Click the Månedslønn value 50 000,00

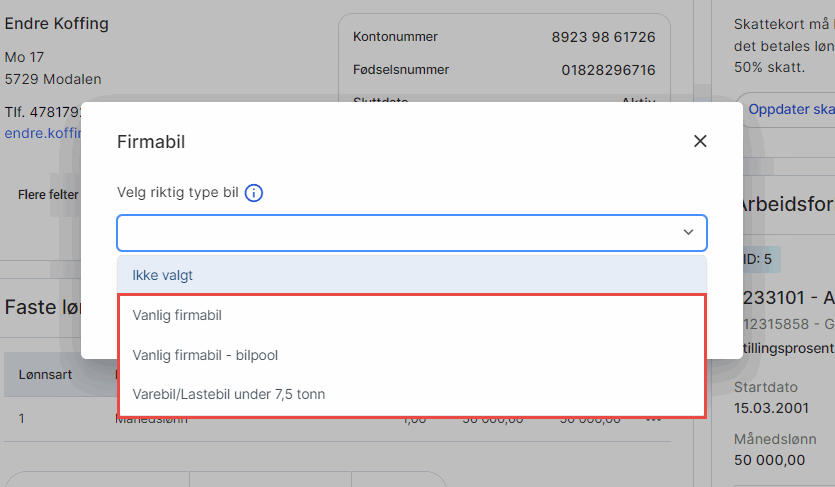(769, 459)
